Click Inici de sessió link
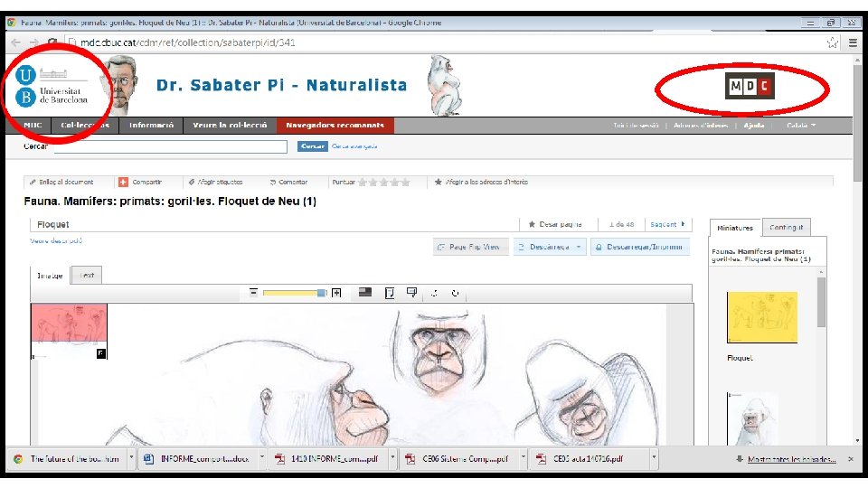The height and width of the screenshot is (488, 868). [636, 126]
